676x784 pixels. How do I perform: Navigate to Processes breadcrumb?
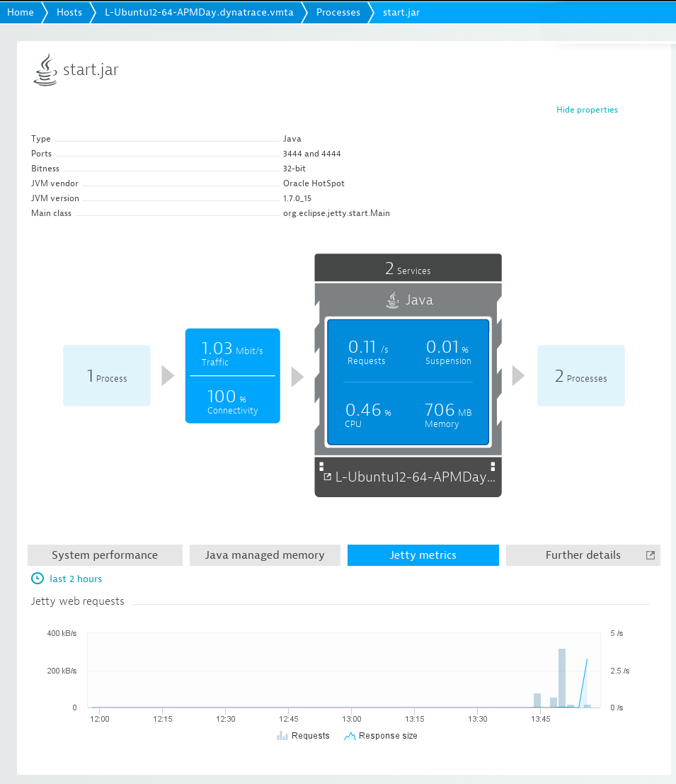[338, 13]
